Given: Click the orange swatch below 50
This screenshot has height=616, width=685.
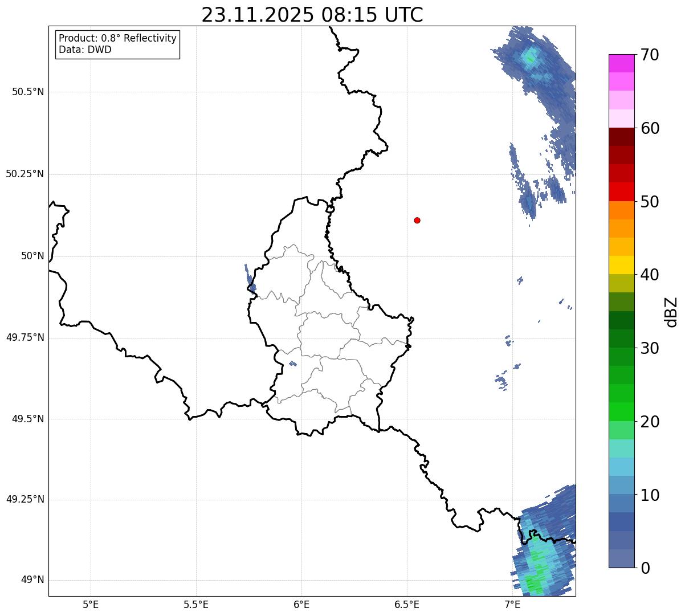Looking at the screenshot, I should pos(621,210).
